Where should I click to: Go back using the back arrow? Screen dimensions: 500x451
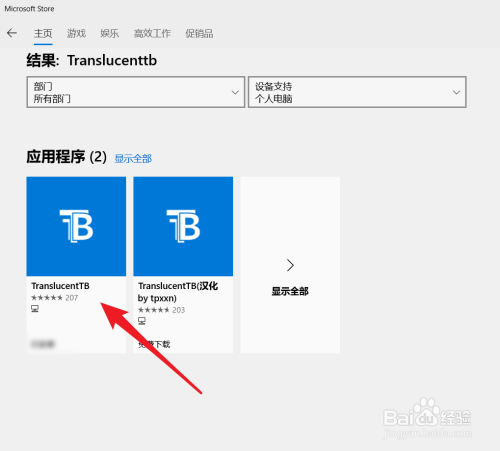(12, 33)
